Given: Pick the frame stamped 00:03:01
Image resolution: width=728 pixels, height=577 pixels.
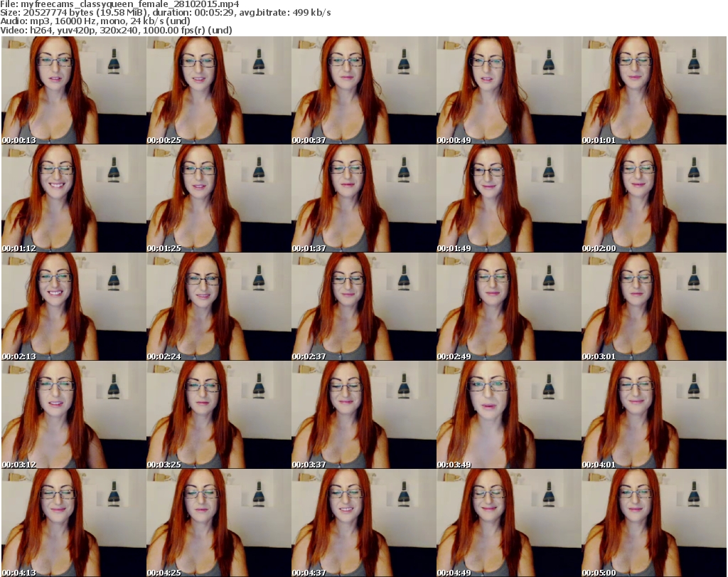Looking at the screenshot, I should tap(654, 307).
